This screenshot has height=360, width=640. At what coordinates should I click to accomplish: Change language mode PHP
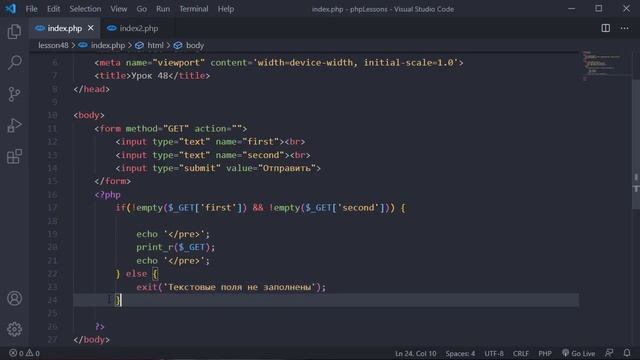click(x=545, y=353)
